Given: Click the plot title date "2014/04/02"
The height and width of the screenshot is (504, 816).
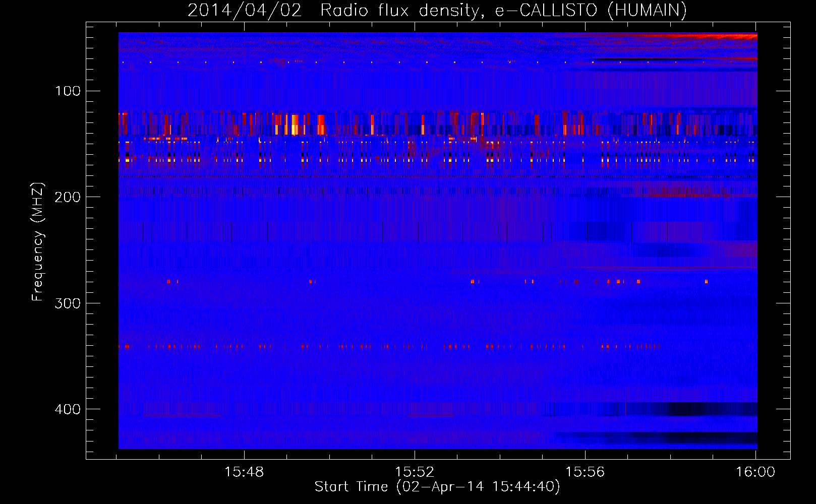Looking at the screenshot, I should tap(245, 10).
